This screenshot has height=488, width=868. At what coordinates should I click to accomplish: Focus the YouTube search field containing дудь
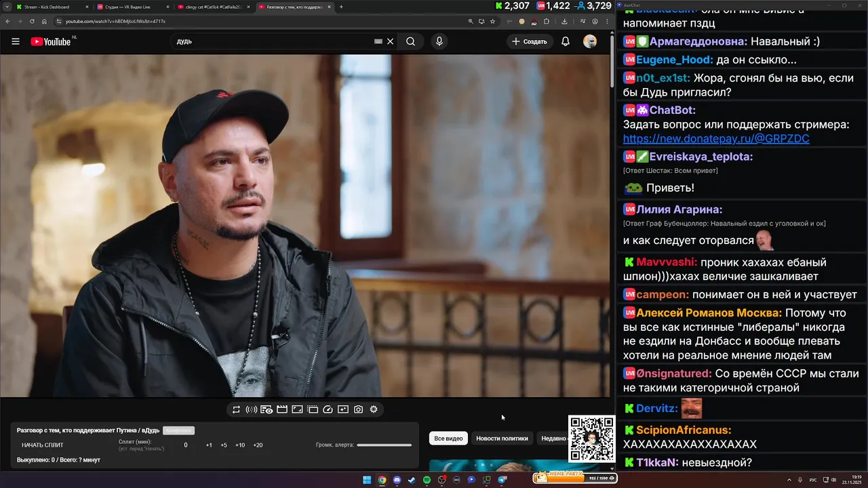(x=271, y=41)
